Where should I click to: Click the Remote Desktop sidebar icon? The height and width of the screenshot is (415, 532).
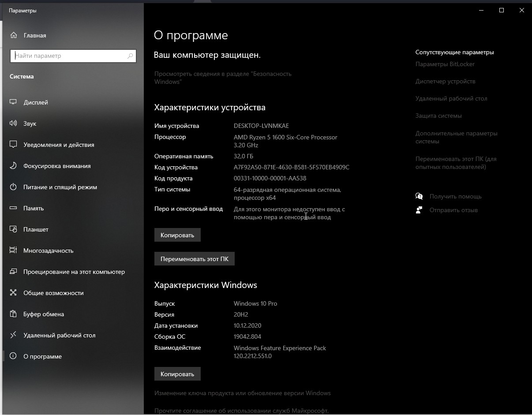pos(13,335)
